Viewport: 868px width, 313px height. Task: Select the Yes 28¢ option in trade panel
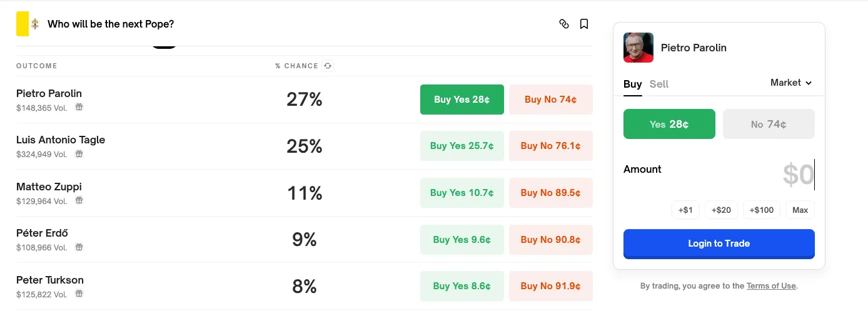click(669, 124)
